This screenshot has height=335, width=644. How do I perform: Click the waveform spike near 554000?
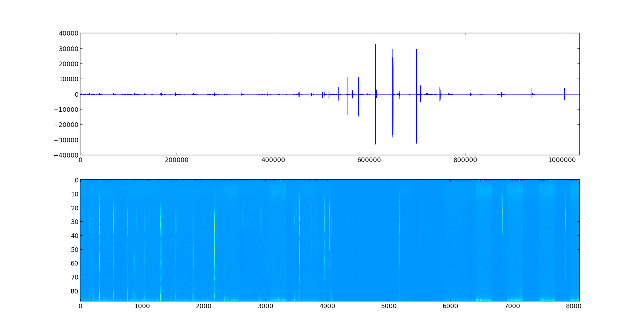(347, 94)
